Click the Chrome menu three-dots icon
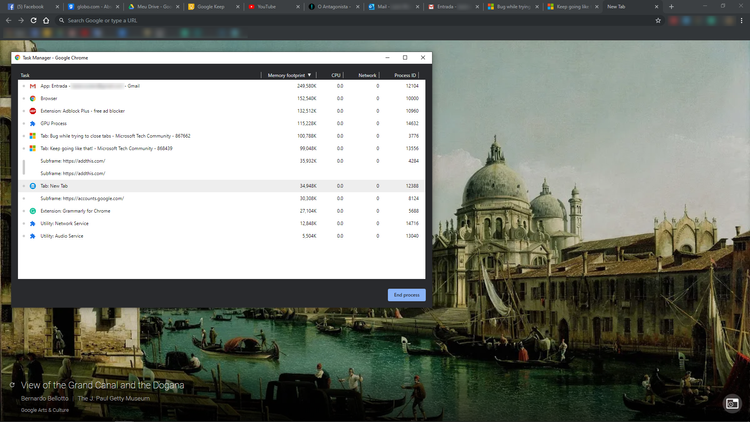 (x=741, y=21)
